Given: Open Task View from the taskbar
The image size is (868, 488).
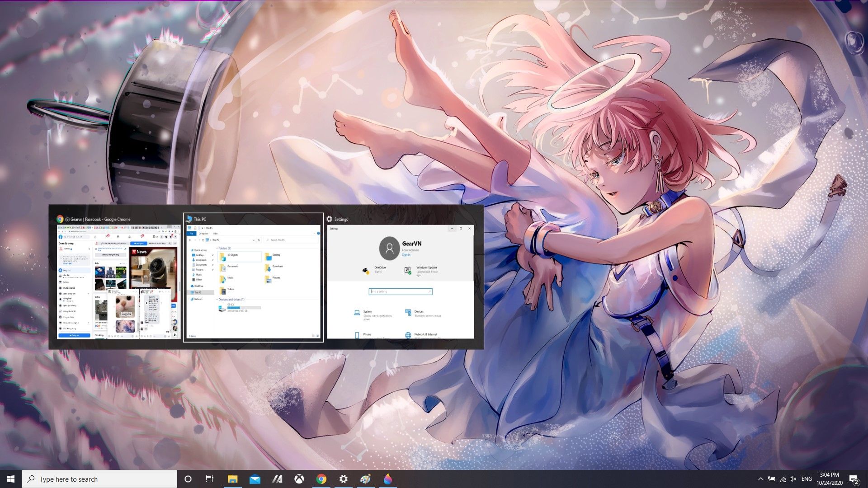Looking at the screenshot, I should click(x=210, y=479).
